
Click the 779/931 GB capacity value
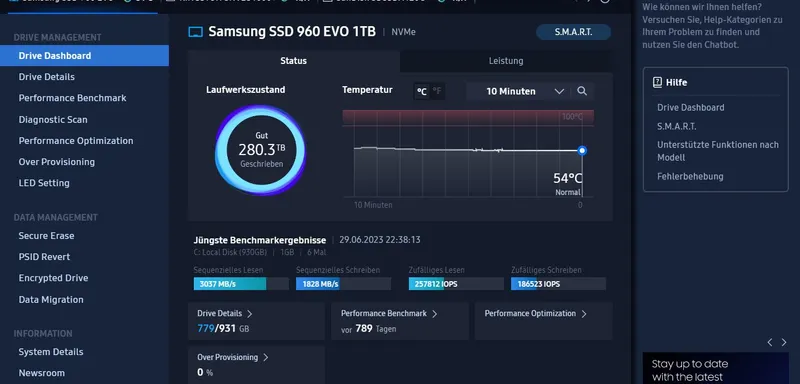click(x=223, y=329)
